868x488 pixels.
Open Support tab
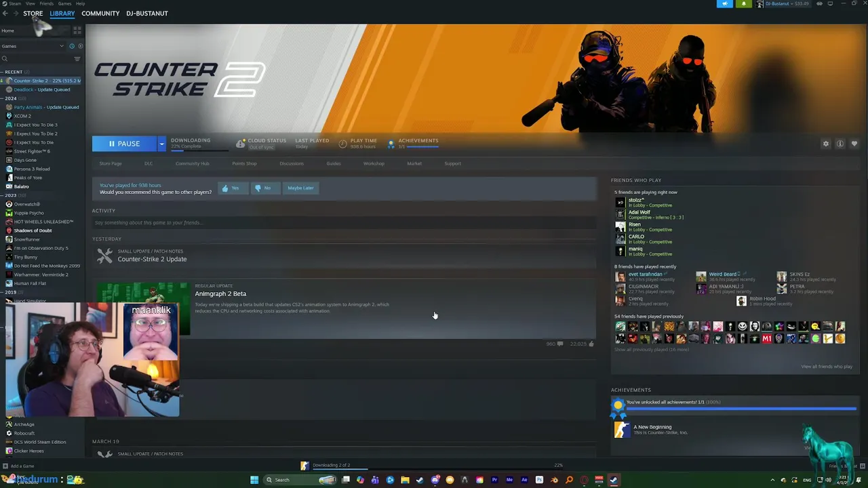point(452,163)
